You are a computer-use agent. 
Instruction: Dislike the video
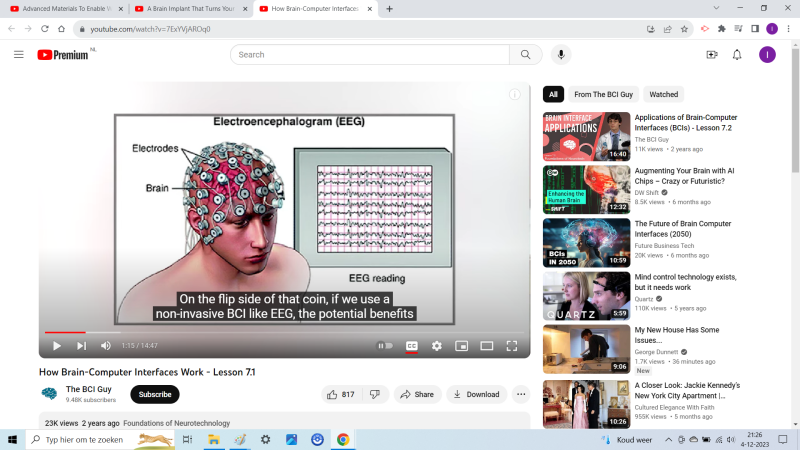[376, 394]
